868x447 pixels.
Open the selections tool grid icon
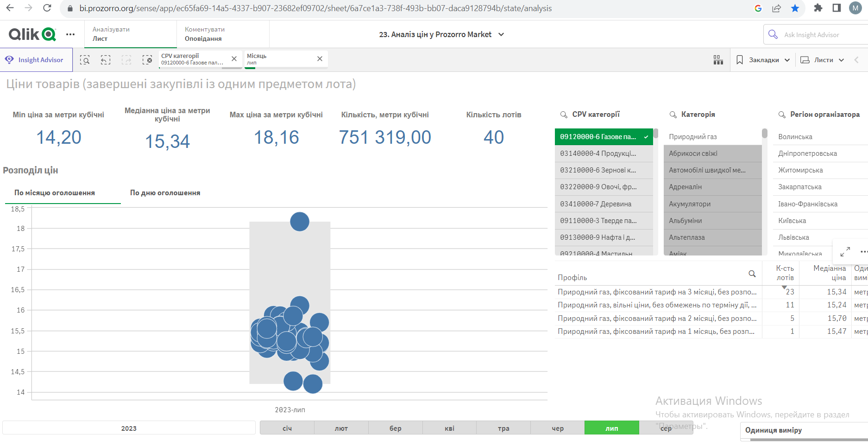(x=718, y=60)
